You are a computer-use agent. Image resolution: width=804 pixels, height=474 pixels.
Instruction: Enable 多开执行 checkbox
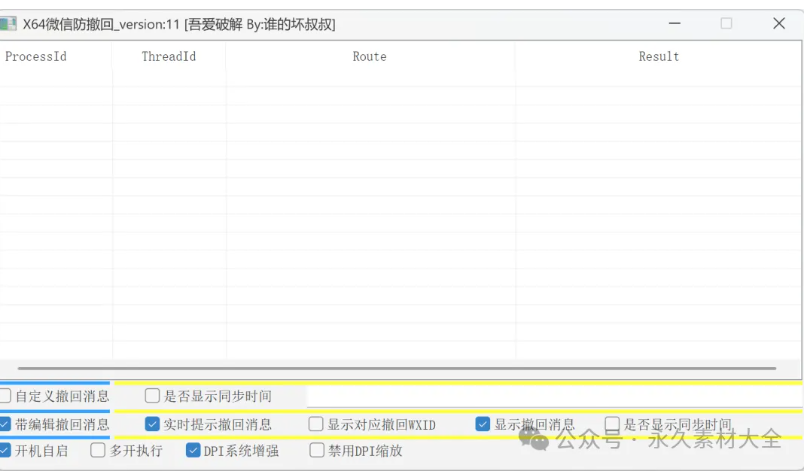click(97, 450)
